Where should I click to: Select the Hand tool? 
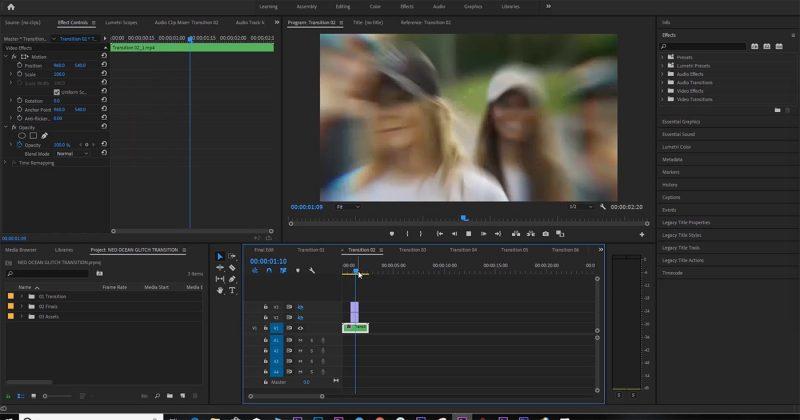point(221,290)
